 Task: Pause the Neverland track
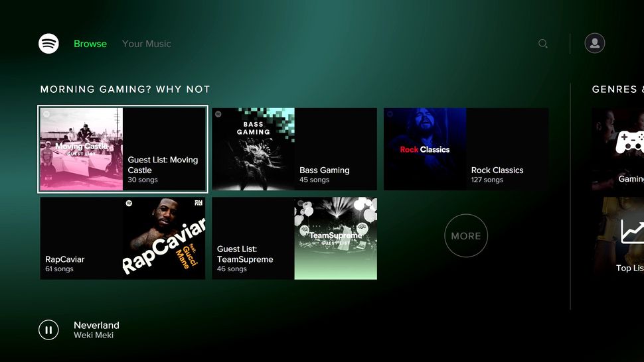pos(48,330)
